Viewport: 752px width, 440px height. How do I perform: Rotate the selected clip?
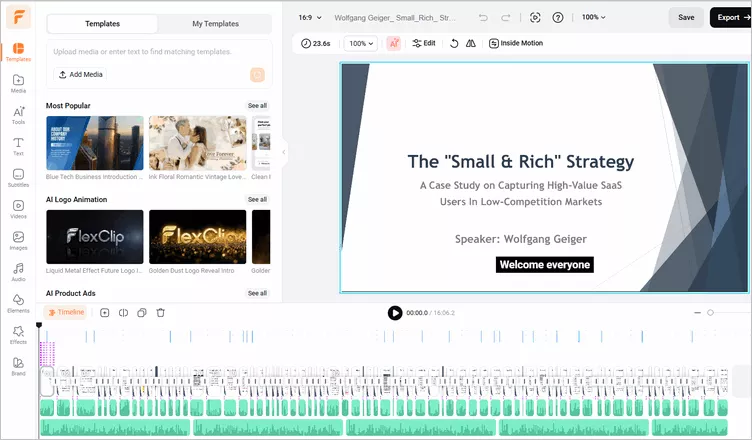click(454, 43)
